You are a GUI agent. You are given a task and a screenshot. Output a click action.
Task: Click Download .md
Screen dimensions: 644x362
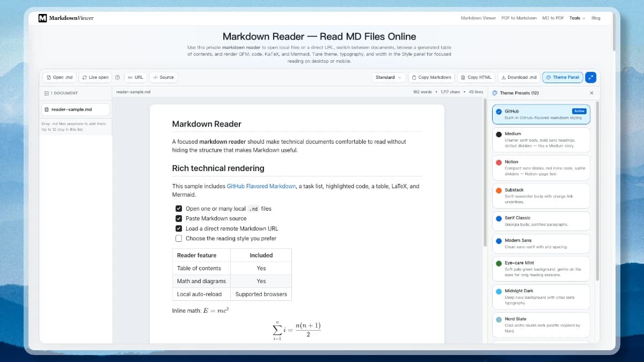click(x=518, y=77)
